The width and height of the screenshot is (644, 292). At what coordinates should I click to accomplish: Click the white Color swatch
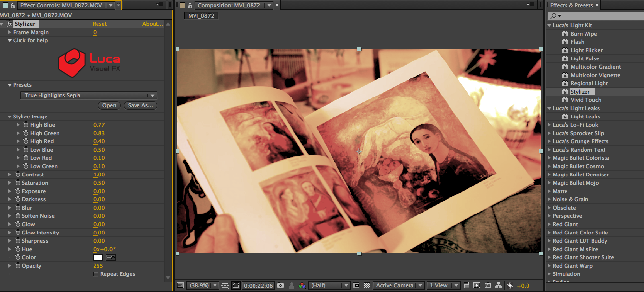[x=98, y=257]
